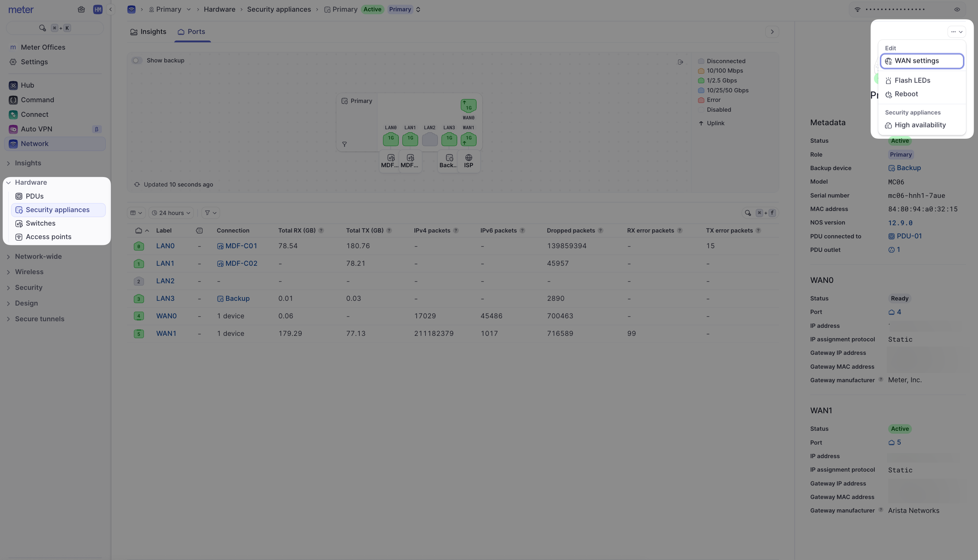Open the MDF-C01 connection link
978x560 pixels.
click(241, 246)
